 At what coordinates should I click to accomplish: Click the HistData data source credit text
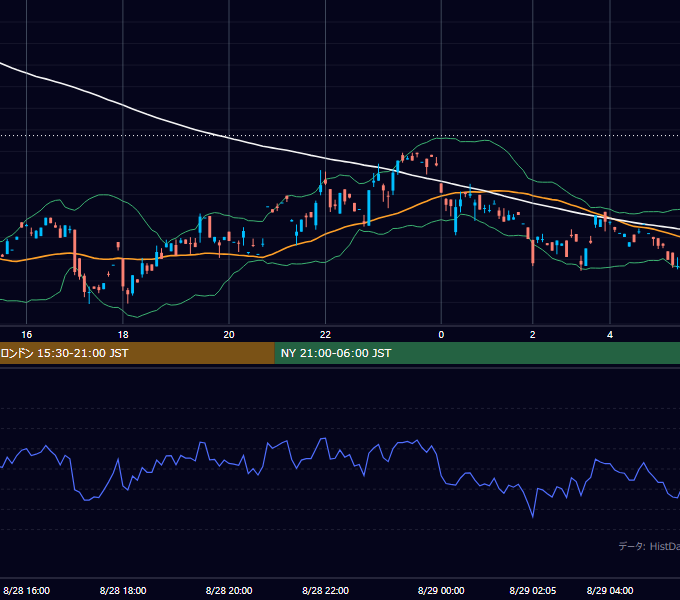pos(649,546)
